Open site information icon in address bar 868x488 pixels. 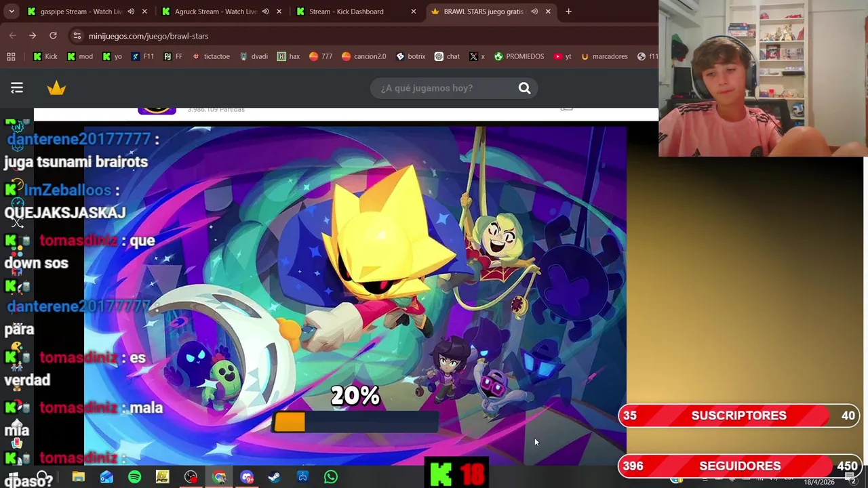coord(77,36)
